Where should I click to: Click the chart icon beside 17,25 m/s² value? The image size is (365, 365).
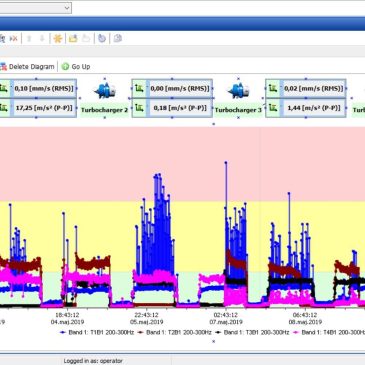[4, 108]
